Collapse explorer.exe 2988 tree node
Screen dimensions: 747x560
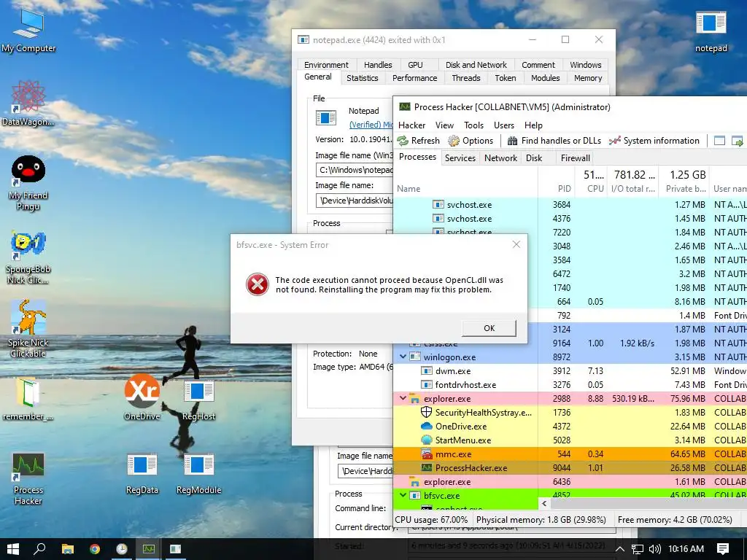[x=403, y=397]
